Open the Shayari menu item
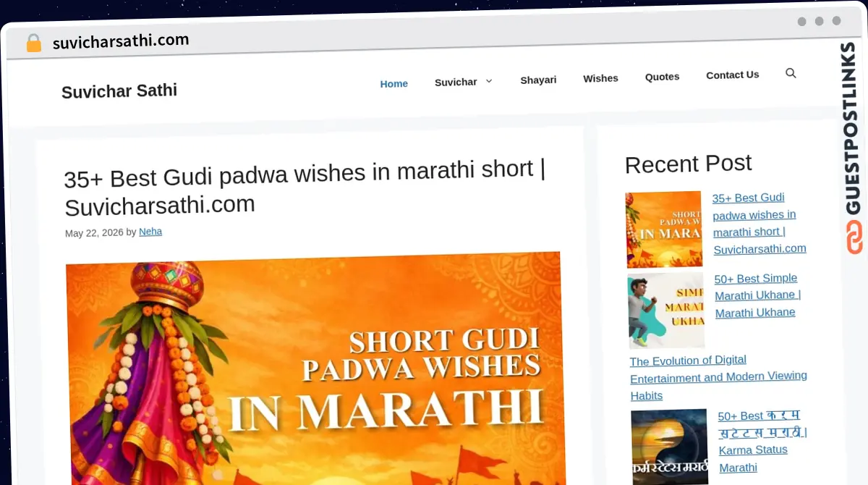This screenshot has height=485, width=868. (x=538, y=80)
